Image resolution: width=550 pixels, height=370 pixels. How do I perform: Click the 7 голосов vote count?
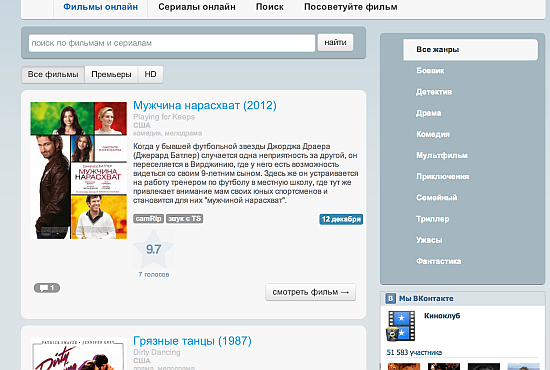coord(154,275)
